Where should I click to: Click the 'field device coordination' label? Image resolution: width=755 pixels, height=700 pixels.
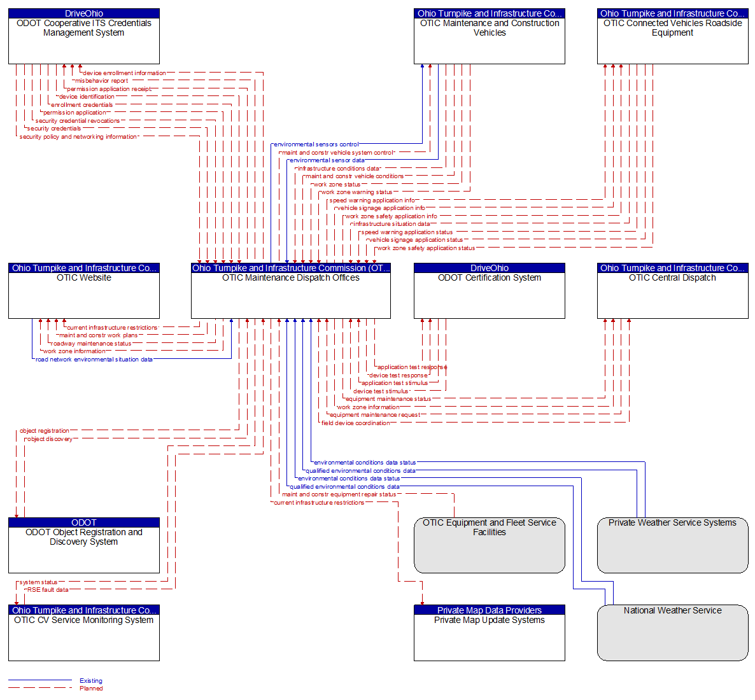[356, 423]
